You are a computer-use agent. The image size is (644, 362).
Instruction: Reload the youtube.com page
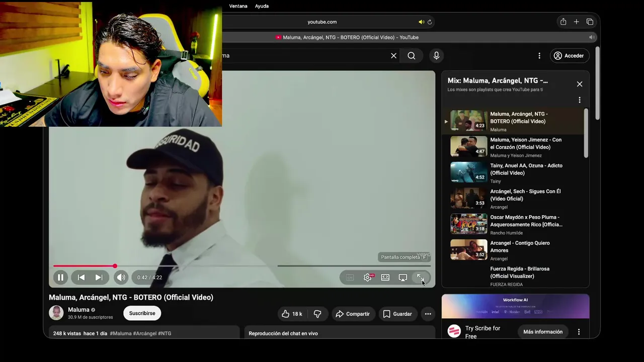(430, 22)
